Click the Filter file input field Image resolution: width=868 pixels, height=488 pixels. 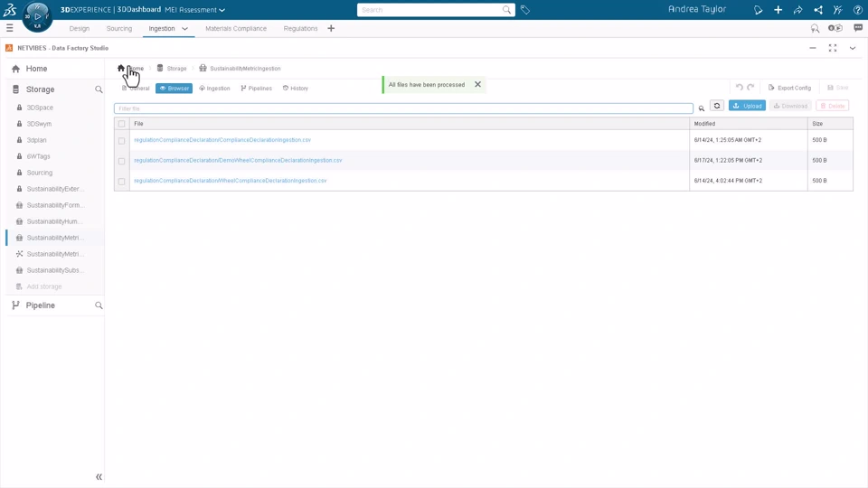tap(403, 108)
